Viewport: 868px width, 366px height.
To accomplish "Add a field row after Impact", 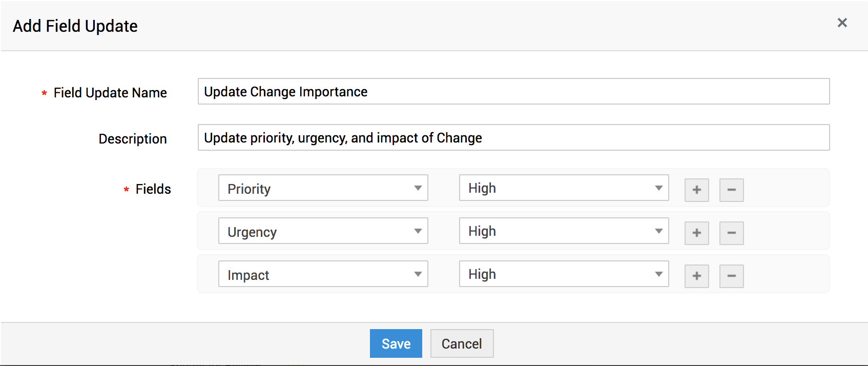I will coord(696,276).
